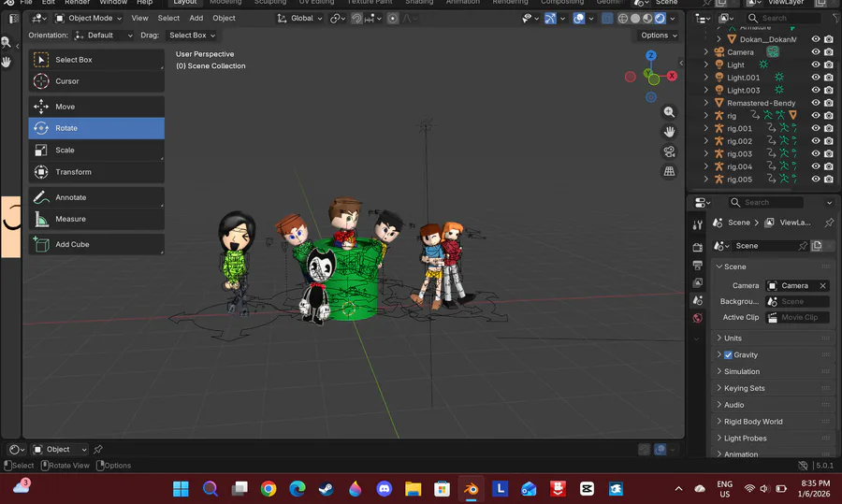Select the Transform tool
This screenshot has height=504, width=842.
(x=96, y=172)
